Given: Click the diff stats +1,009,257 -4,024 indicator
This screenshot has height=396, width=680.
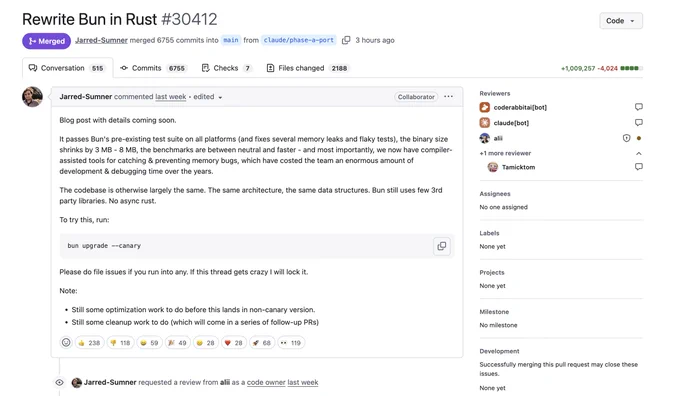Looking at the screenshot, I should 602,69.
